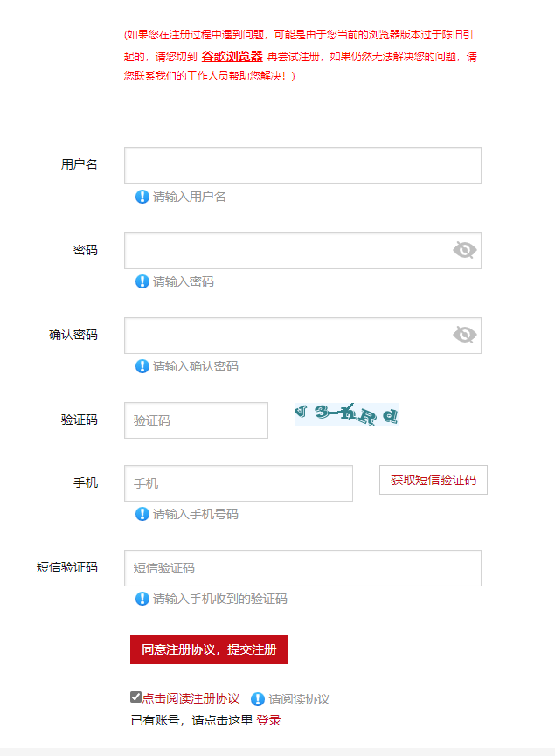Focus the 短信验证码 input field
The height and width of the screenshot is (756, 555).
302,568
